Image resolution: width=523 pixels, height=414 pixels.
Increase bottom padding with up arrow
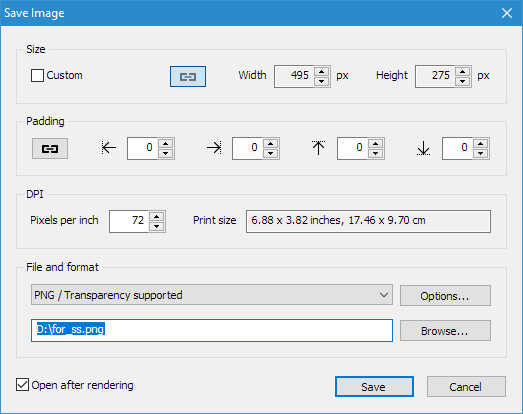(x=481, y=144)
